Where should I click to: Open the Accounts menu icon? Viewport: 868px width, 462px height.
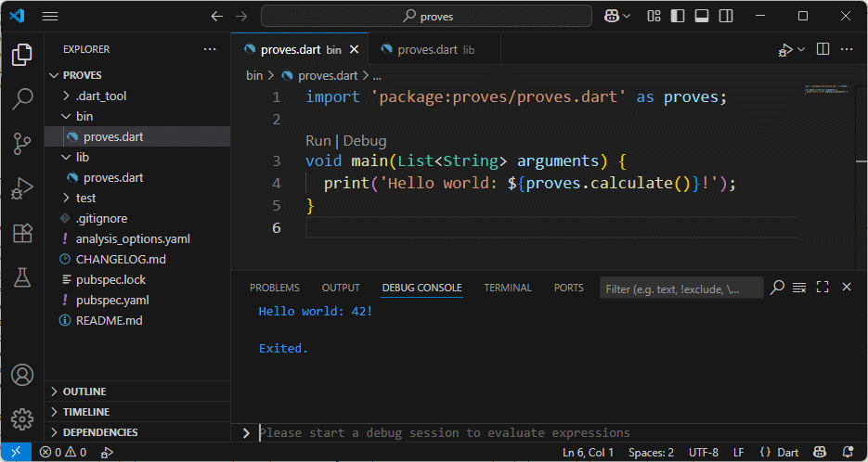click(x=22, y=375)
